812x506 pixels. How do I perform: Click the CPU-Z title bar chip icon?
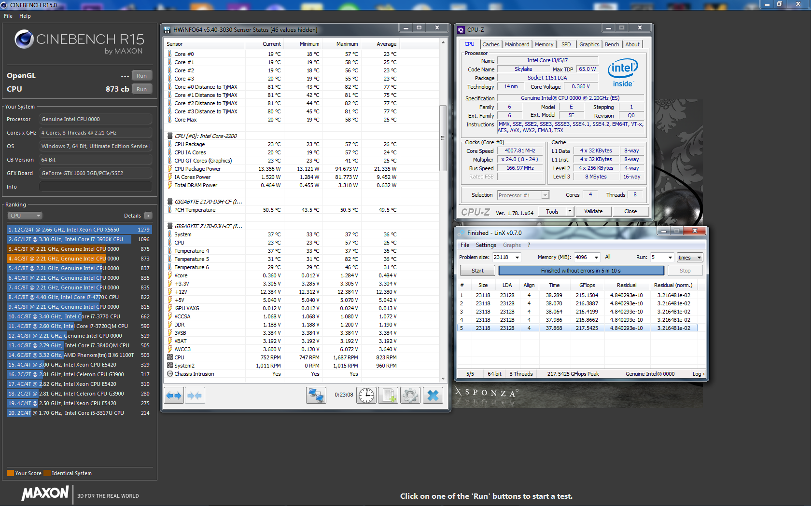(461, 30)
